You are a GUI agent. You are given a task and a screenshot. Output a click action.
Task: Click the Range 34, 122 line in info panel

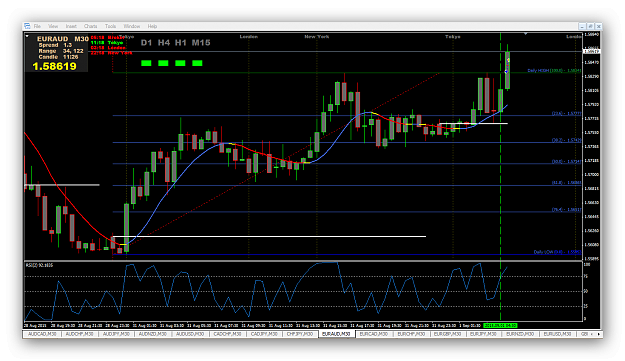click(x=61, y=51)
